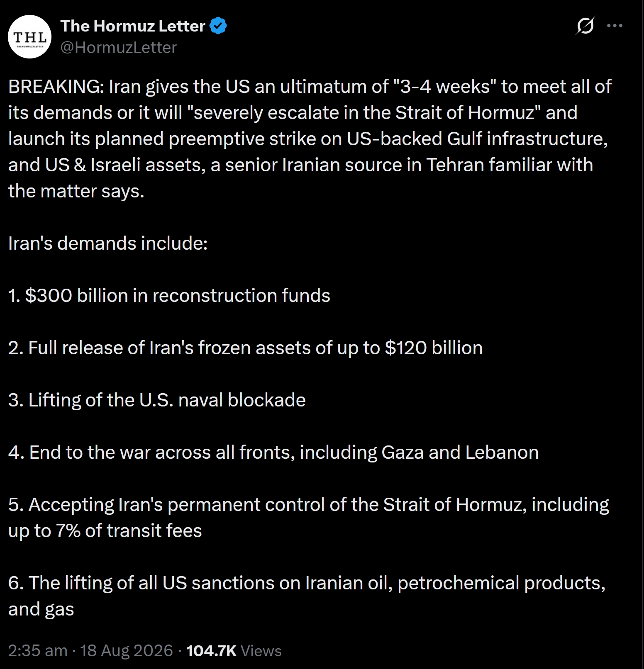Click demand 2 about frozen assets release
The height and width of the screenshot is (669, 644).
coord(246,348)
